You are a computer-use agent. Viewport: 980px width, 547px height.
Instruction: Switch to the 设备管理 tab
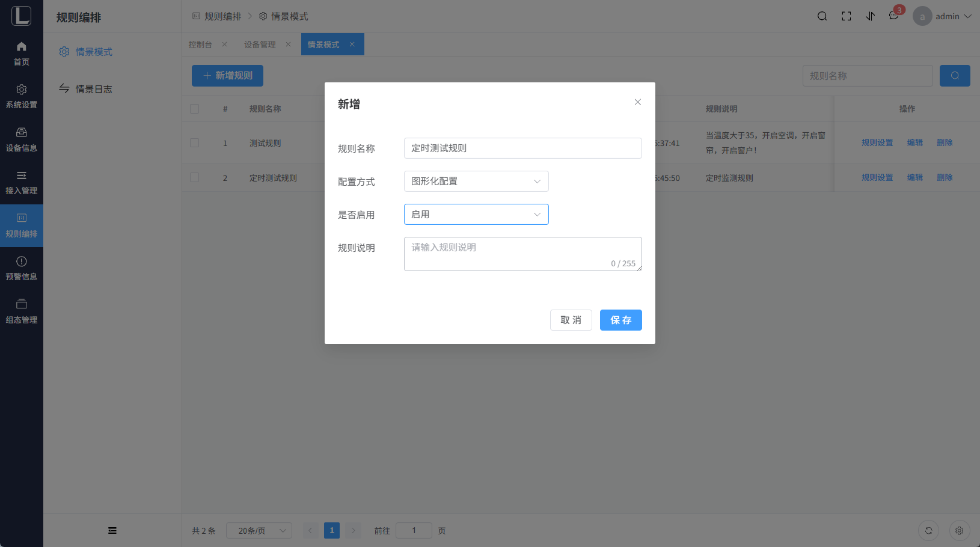coord(260,44)
